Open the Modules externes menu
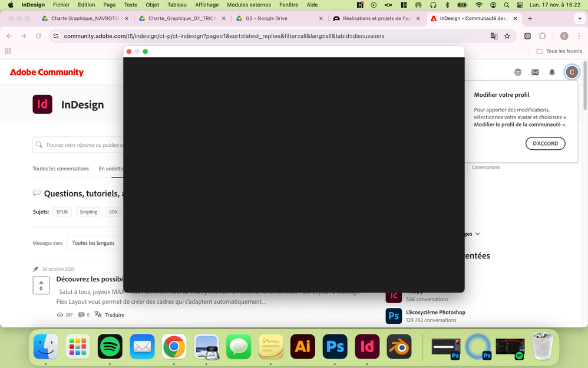The height and width of the screenshot is (368, 588). (x=249, y=5)
